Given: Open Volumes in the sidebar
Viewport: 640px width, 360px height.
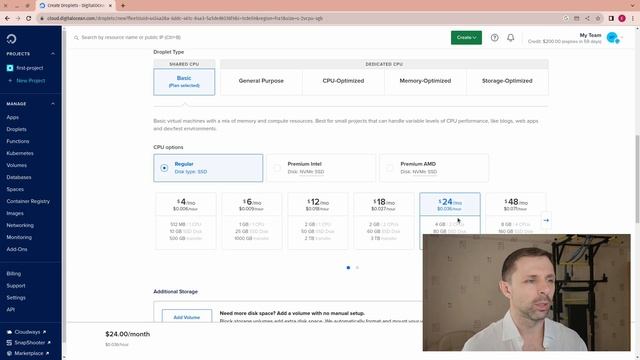Looking at the screenshot, I should coord(17,165).
